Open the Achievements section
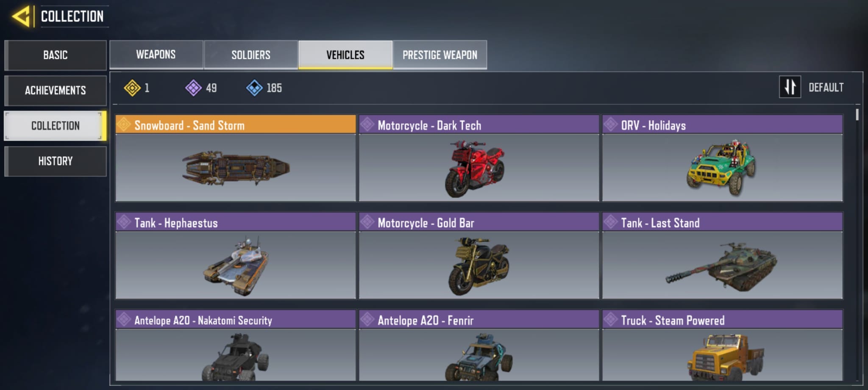868x390 pixels. point(56,90)
